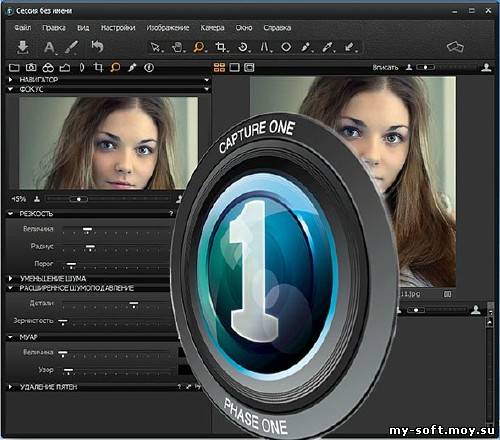This screenshot has width=500, height=440.
Task: Open the Камера menu
Action: (212, 28)
